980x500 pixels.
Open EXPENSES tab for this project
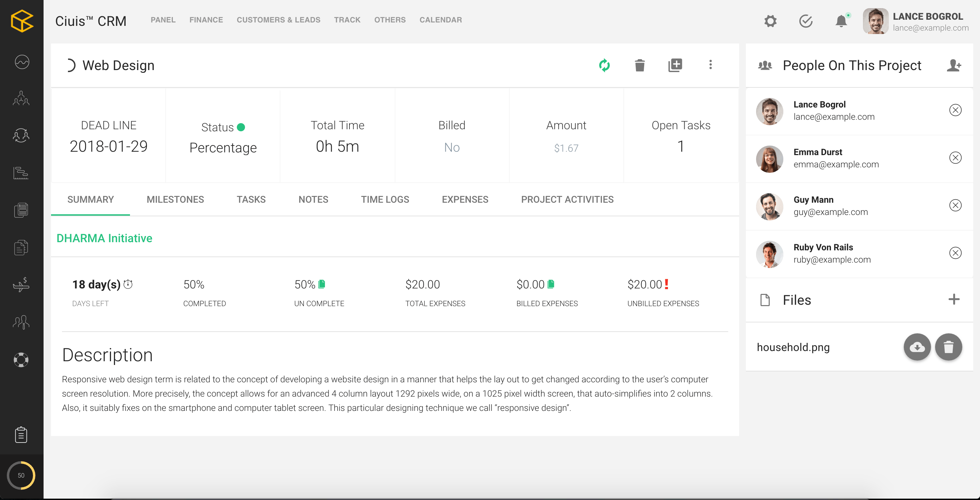coord(465,200)
